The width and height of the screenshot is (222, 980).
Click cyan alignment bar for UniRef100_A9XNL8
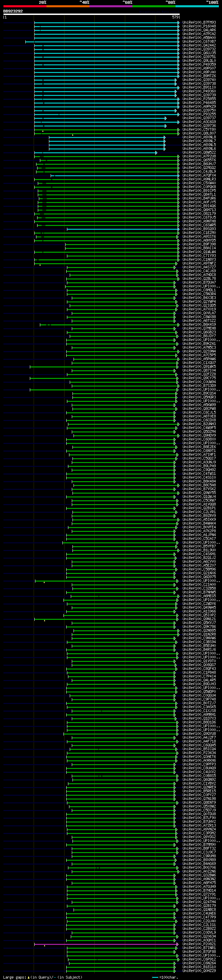tap(107, 137)
